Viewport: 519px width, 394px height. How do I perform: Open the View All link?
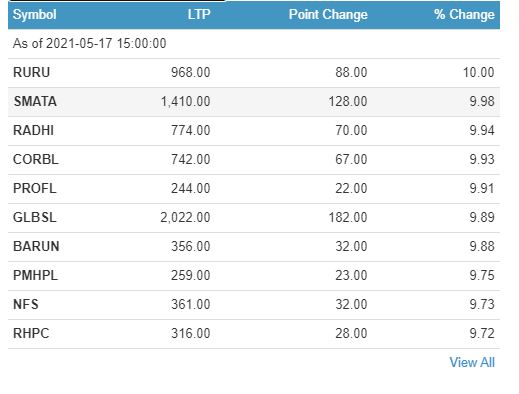tap(472, 362)
